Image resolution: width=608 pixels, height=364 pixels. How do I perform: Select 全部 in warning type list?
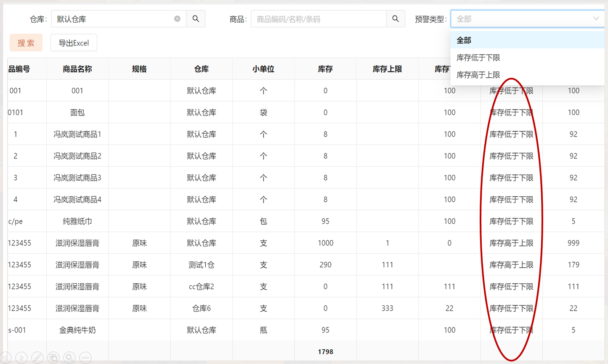point(464,40)
